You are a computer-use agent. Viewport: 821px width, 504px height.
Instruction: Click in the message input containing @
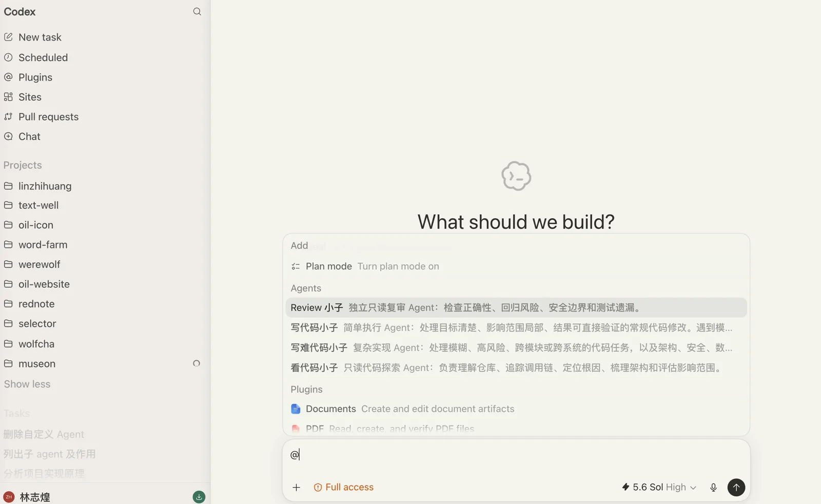[516, 455]
